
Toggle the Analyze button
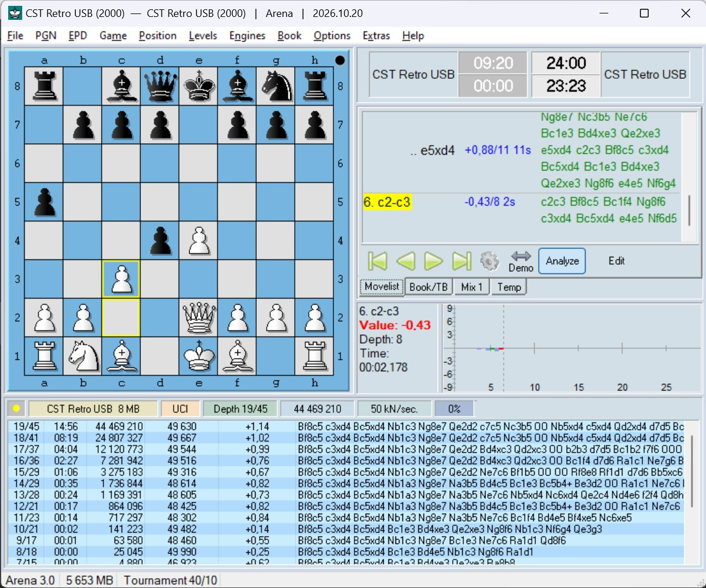[x=562, y=261]
